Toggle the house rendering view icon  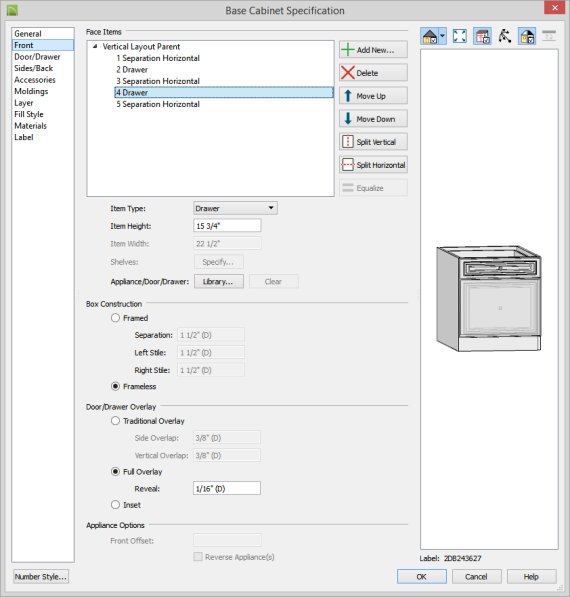point(430,36)
